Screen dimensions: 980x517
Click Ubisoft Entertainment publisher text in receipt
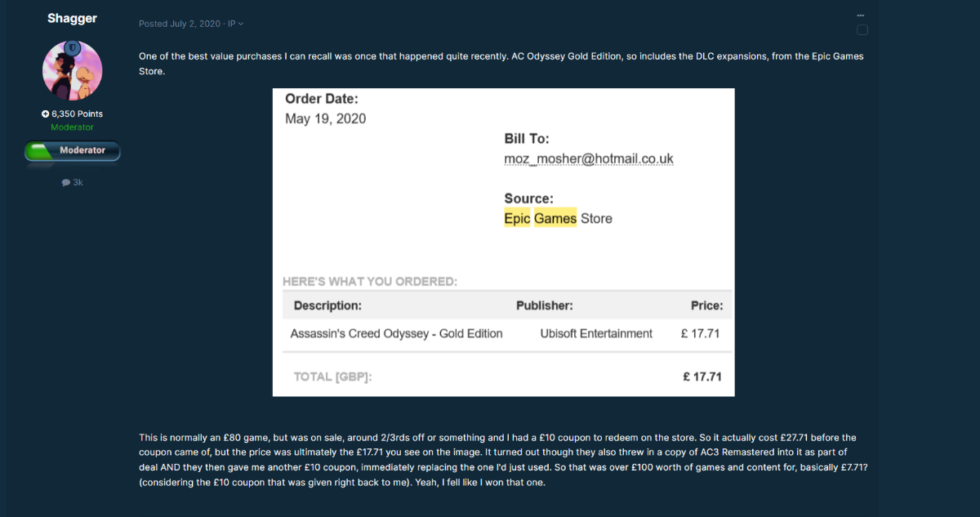coord(596,333)
